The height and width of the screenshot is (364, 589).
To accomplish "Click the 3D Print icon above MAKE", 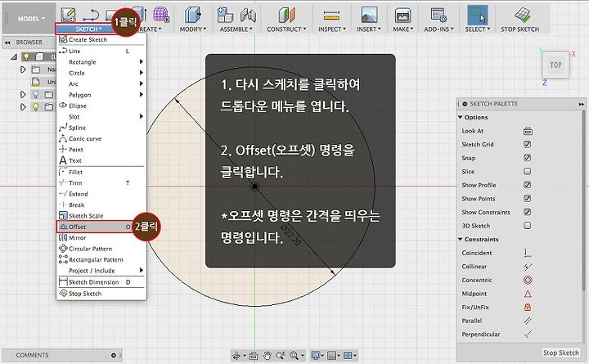I will [x=402, y=16].
